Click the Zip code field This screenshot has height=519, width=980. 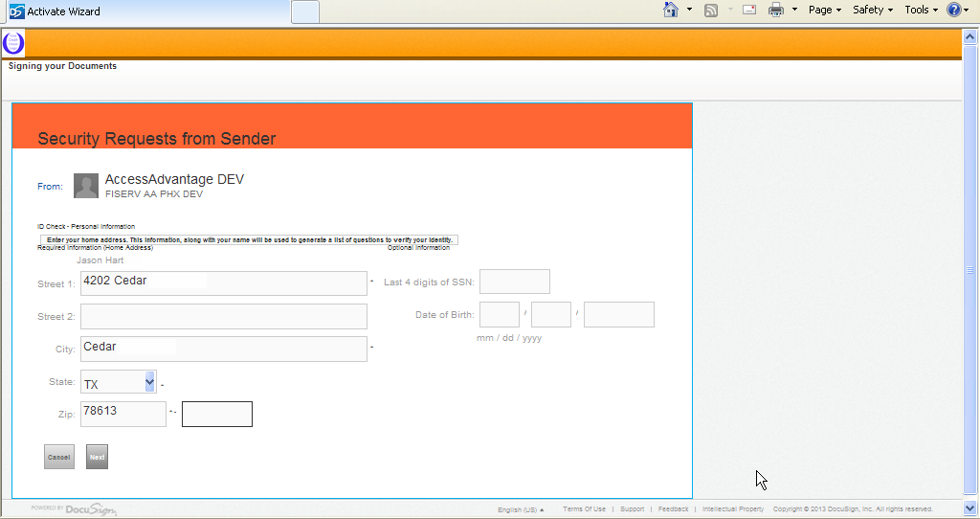click(123, 414)
